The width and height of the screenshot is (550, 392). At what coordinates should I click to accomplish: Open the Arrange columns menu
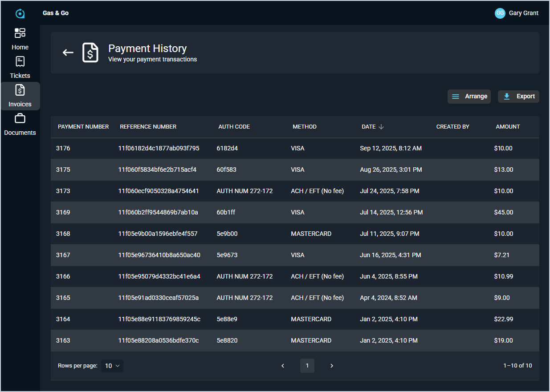coord(469,97)
